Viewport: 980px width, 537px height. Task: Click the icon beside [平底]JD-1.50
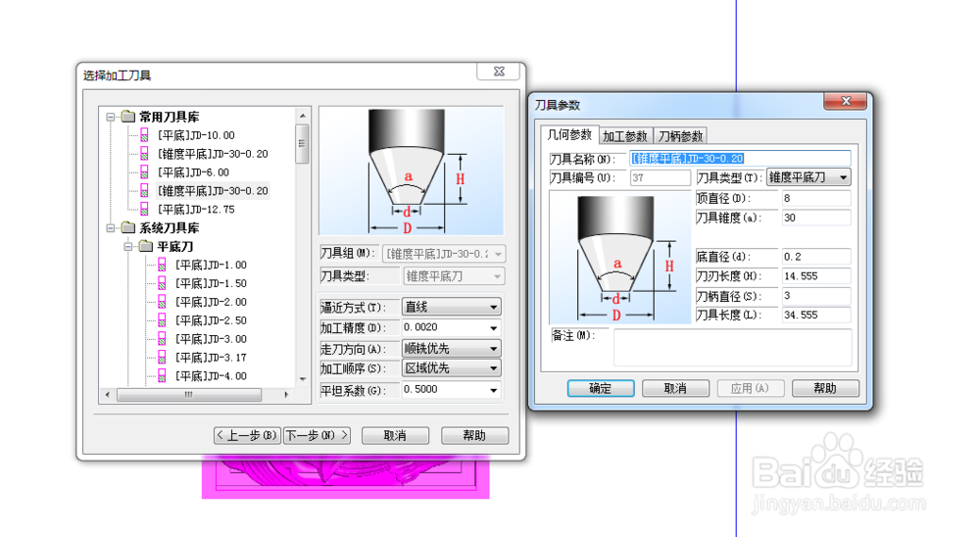coord(162,283)
